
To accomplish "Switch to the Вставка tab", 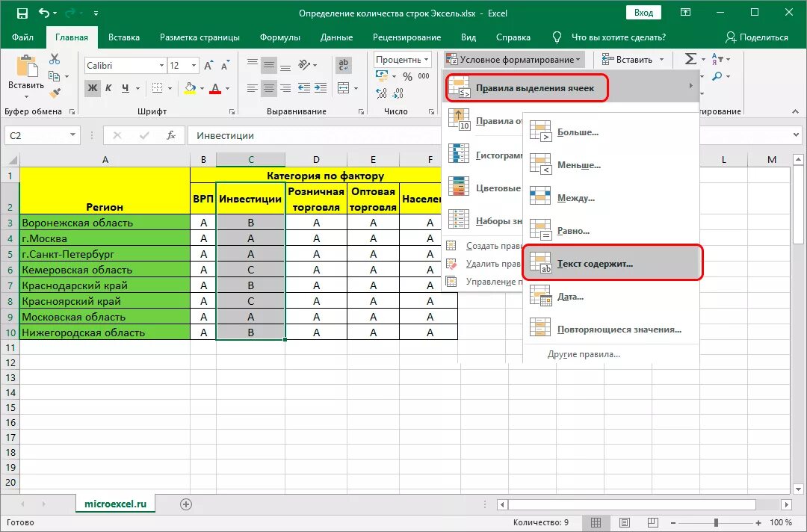I will (124, 37).
